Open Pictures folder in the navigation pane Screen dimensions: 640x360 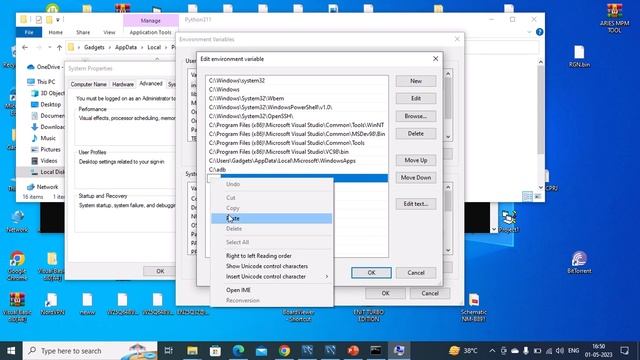(46, 149)
